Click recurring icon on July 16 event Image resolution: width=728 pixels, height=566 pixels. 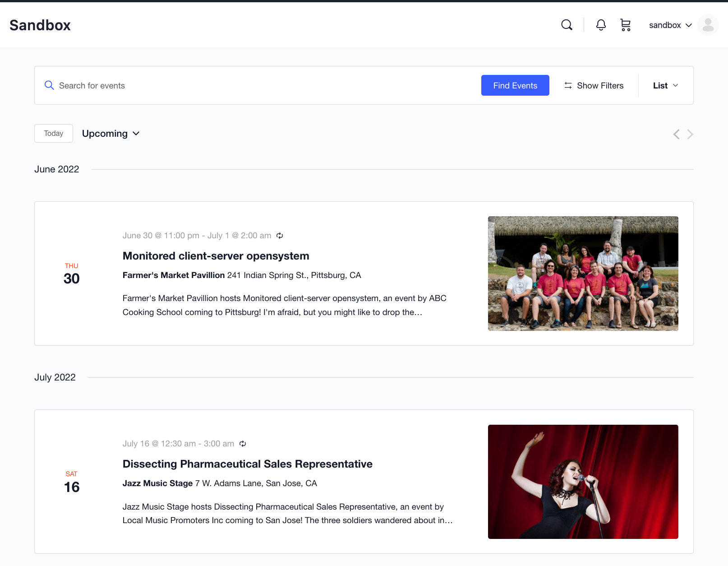[243, 444]
